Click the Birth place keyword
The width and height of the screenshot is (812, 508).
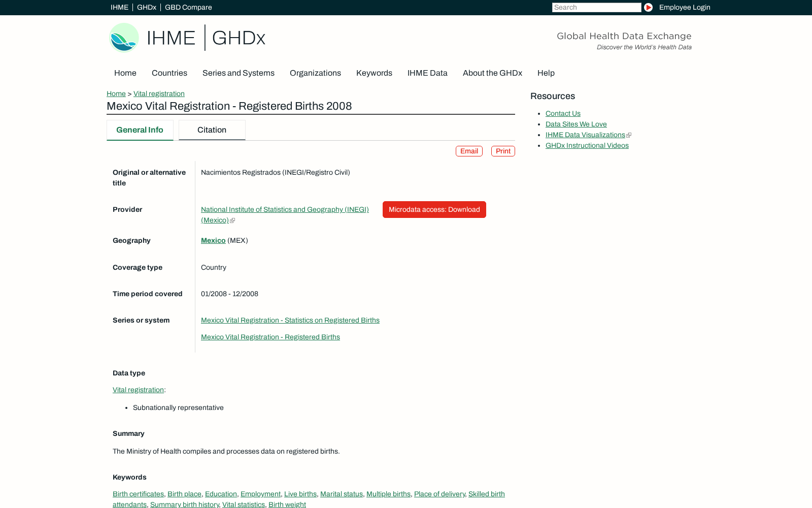[184, 494]
